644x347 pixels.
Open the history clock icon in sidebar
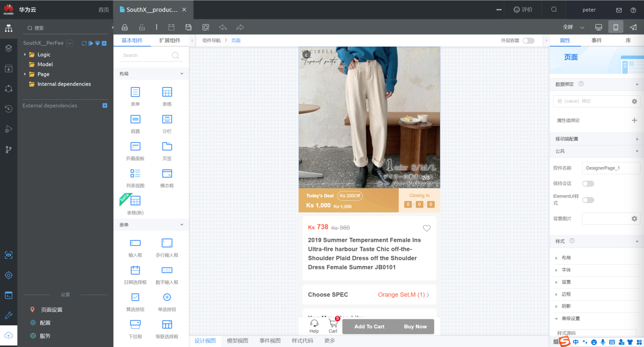click(8, 109)
